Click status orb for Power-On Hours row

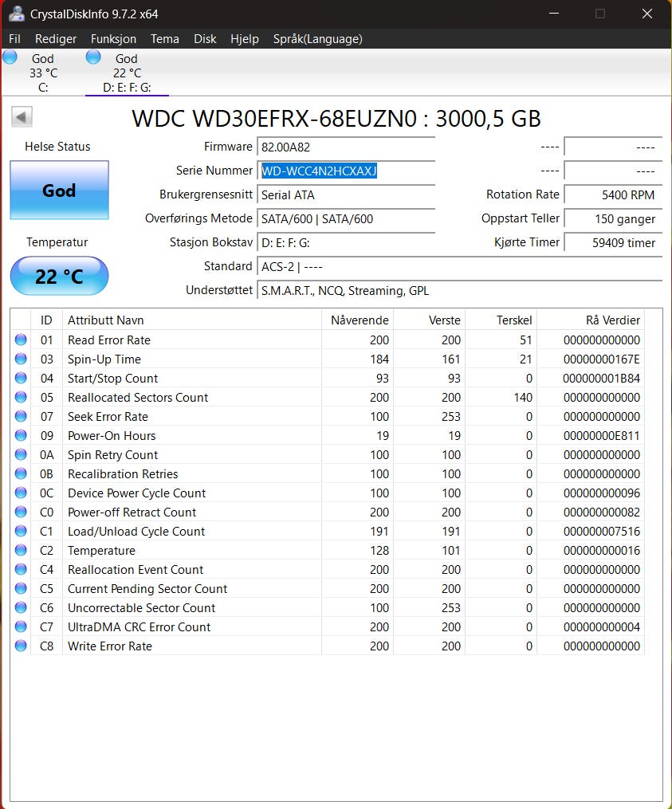click(x=21, y=435)
